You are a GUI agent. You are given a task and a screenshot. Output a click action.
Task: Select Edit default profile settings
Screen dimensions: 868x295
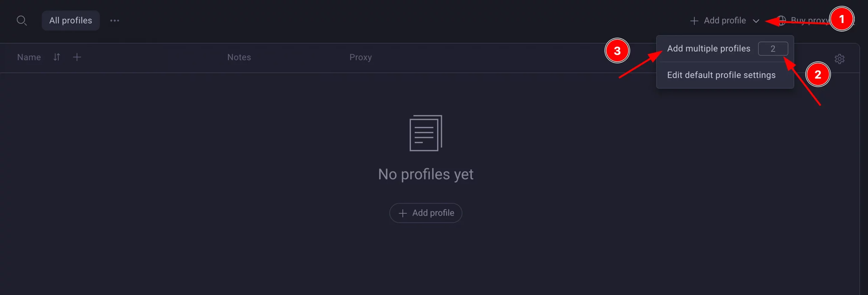pyautogui.click(x=721, y=75)
